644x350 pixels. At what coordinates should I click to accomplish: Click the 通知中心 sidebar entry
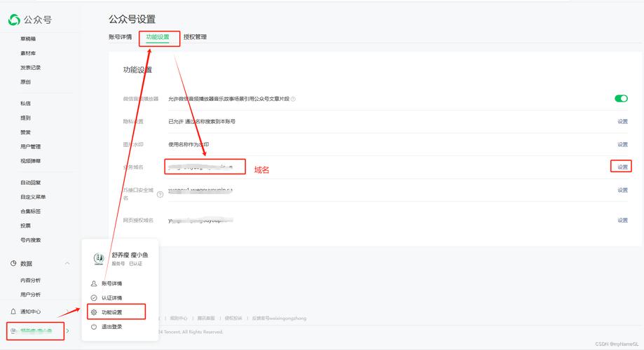[x=30, y=311]
